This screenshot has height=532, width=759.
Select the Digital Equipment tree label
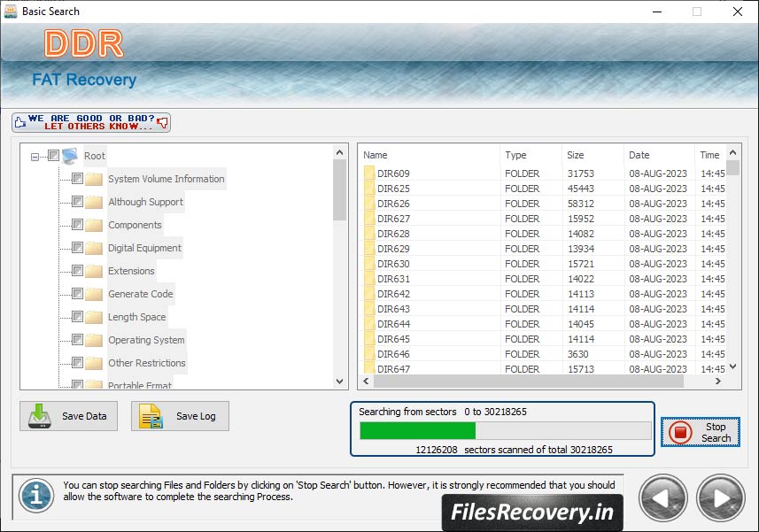(x=144, y=248)
